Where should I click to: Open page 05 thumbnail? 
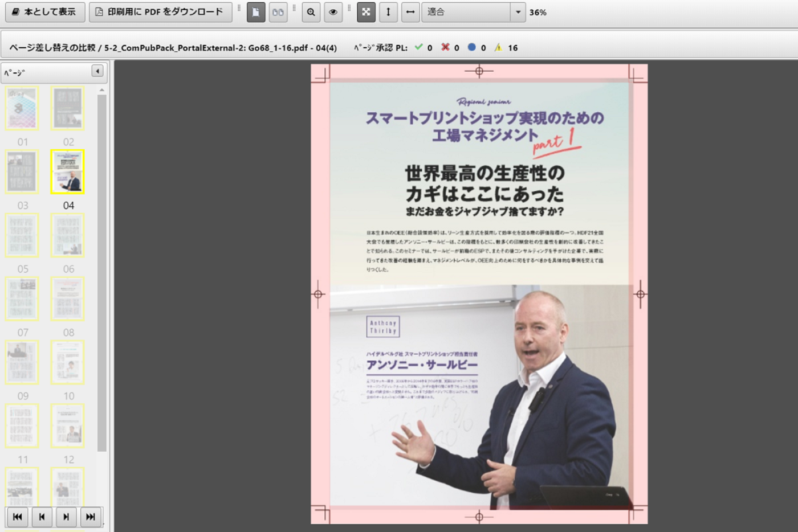coord(22,235)
